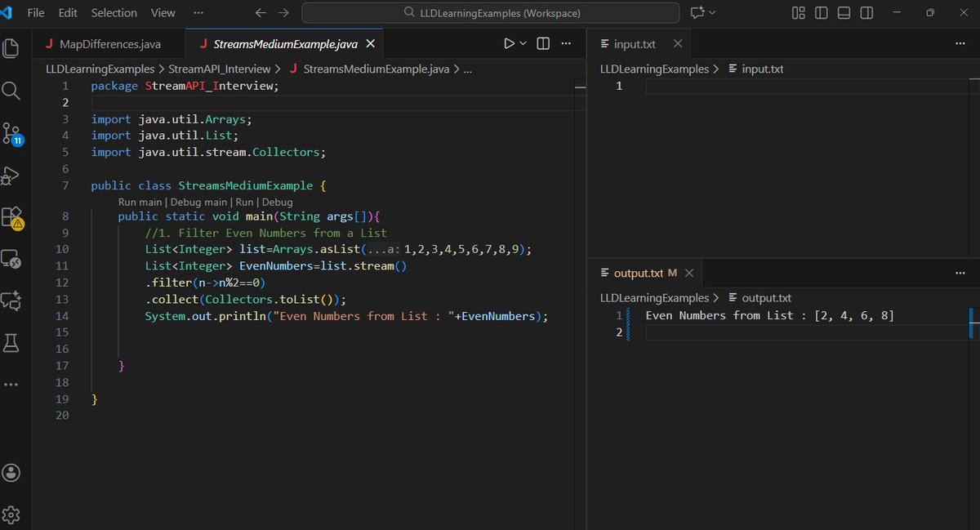Click the Run main CodeLens link
Image resolution: width=980 pixels, height=530 pixels.
140,202
